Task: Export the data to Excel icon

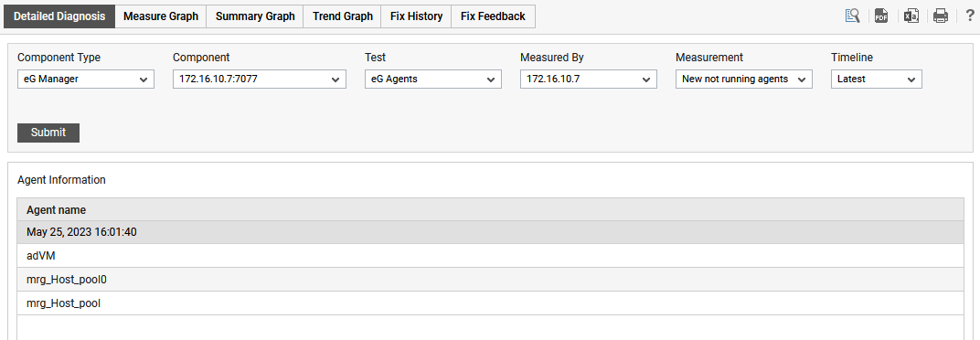Action: tap(911, 16)
